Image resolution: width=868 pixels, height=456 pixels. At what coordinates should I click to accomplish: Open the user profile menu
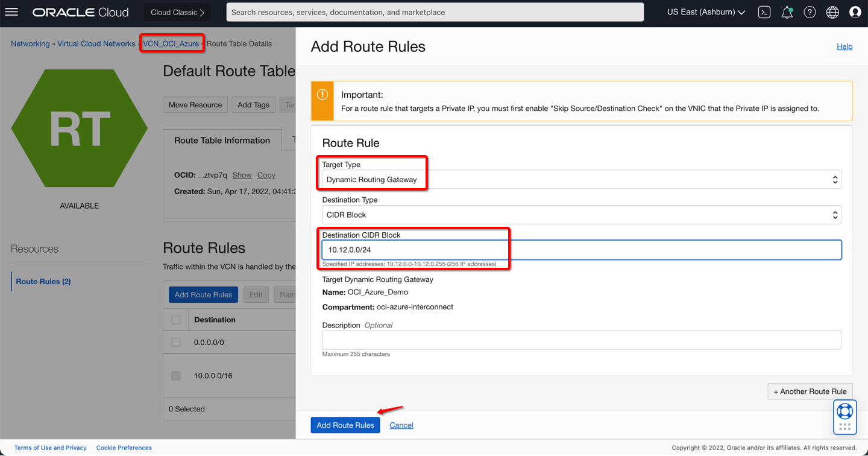(x=855, y=12)
